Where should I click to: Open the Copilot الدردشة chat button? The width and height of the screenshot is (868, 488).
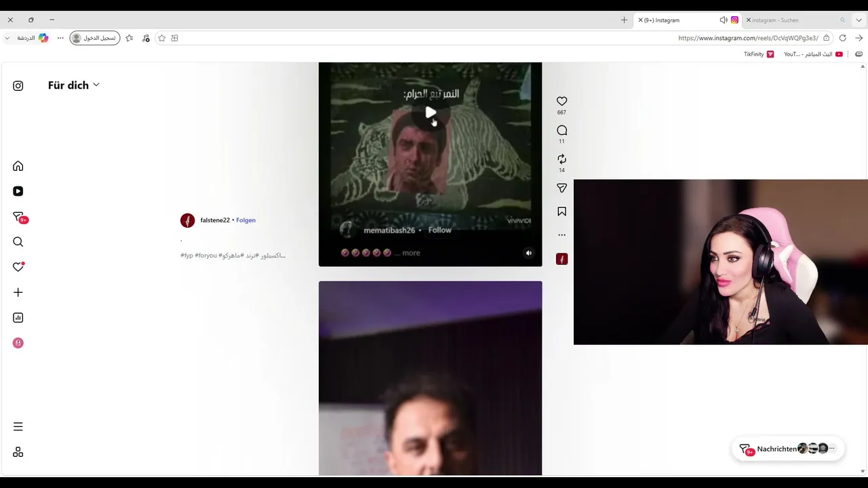(33, 38)
